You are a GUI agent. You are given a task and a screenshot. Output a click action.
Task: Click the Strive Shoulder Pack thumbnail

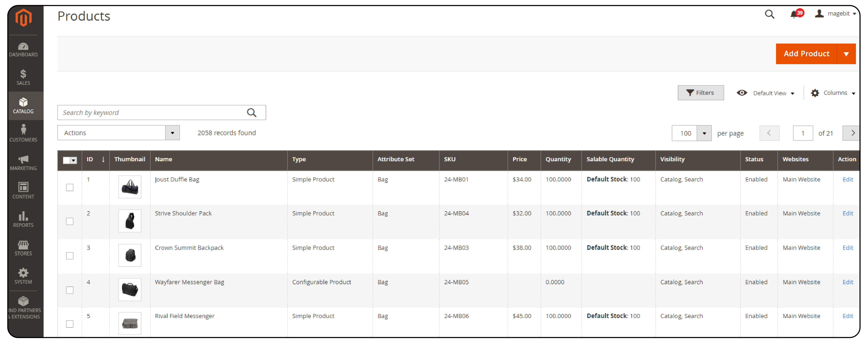click(130, 221)
